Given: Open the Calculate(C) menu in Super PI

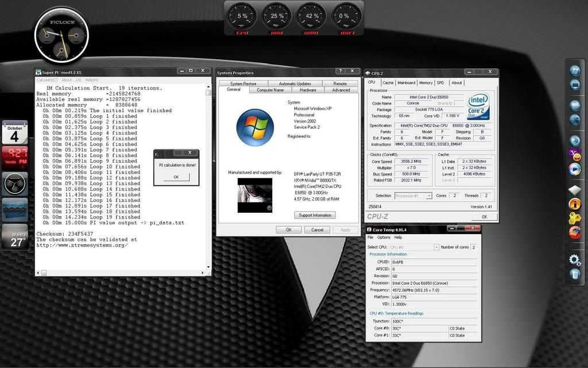Looking at the screenshot, I should click(47, 80).
